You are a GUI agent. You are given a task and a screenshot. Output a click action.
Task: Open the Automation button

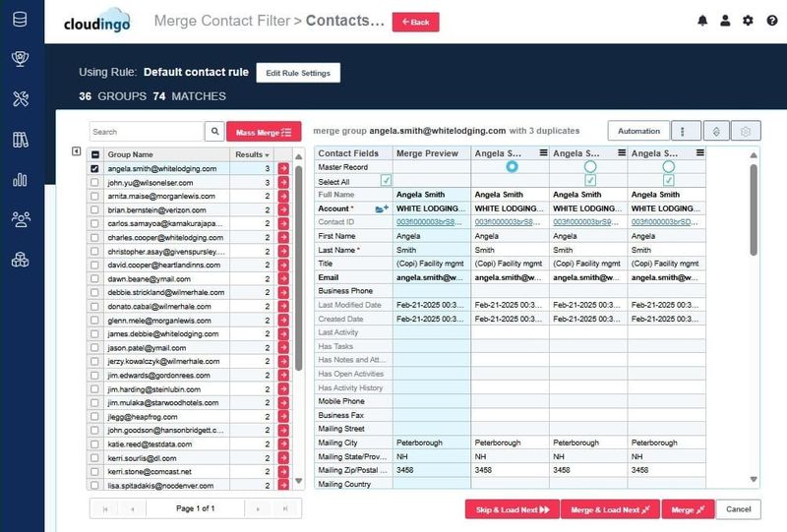pos(638,131)
